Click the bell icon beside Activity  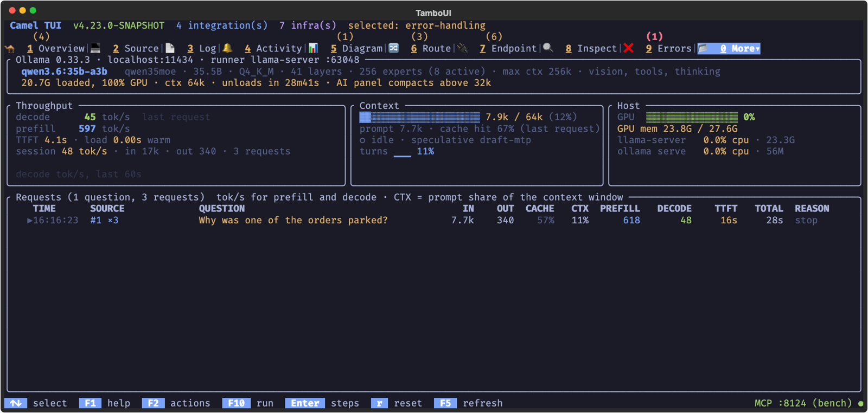click(x=227, y=48)
